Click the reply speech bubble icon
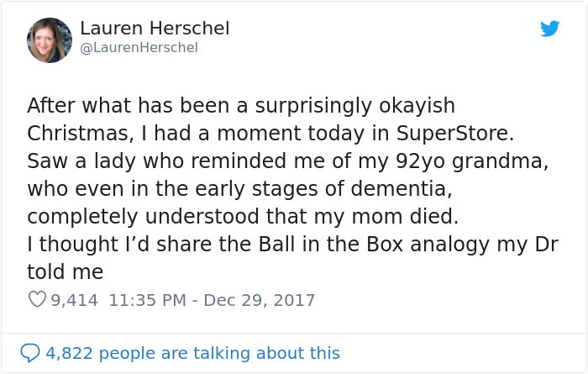The width and height of the screenshot is (588, 374). point(31,353)
